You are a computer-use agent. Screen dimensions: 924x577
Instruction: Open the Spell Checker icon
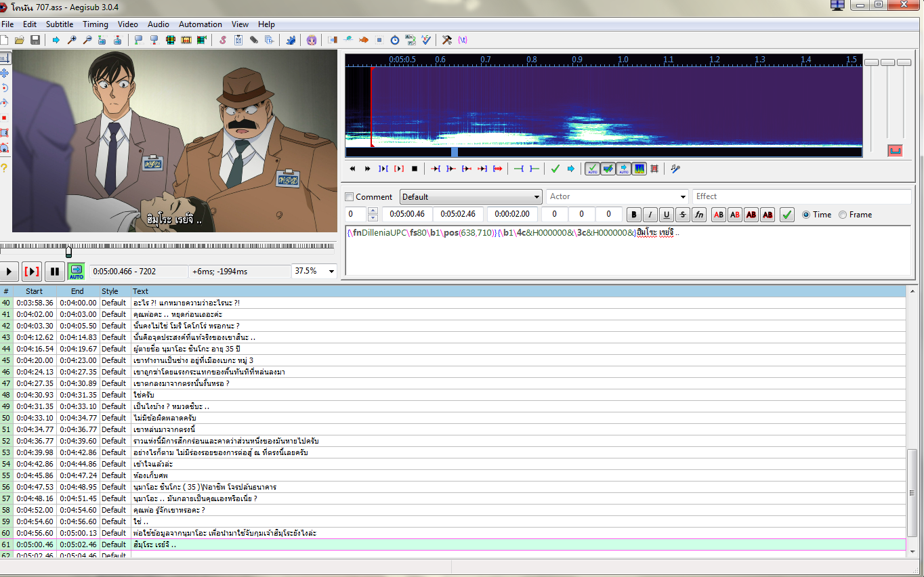point(426,41)
